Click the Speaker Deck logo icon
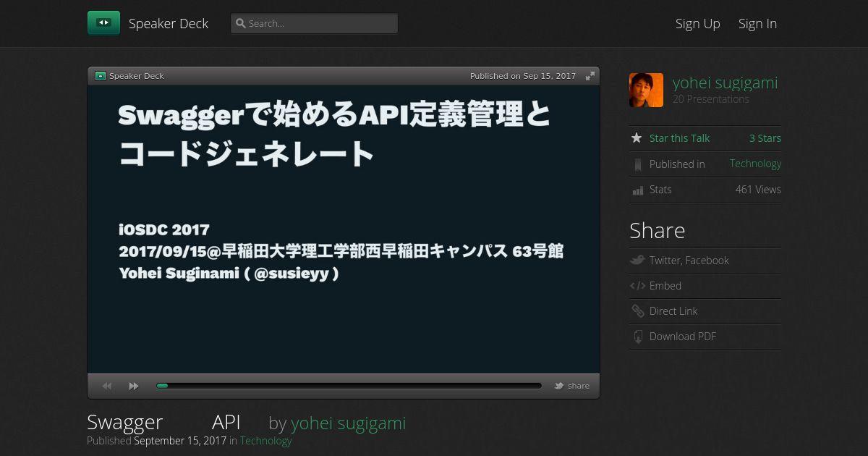Image resolution: width=868 pixels, height=456 pixels. (103, 23)
